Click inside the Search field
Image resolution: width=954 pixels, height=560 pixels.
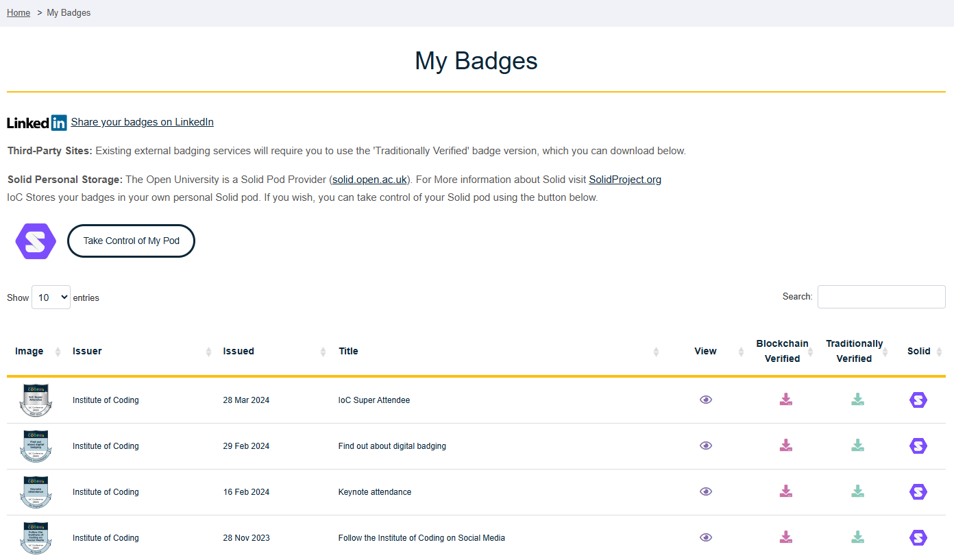[x=881, y=296]
